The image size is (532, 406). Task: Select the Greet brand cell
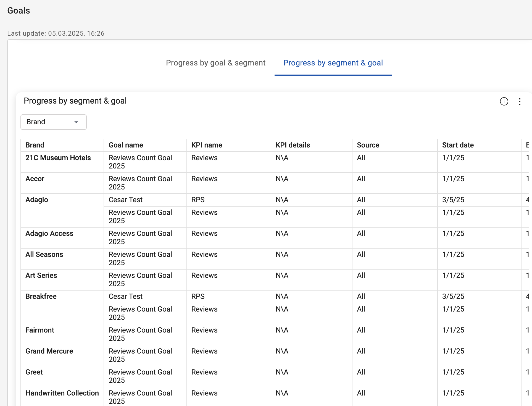62,376
